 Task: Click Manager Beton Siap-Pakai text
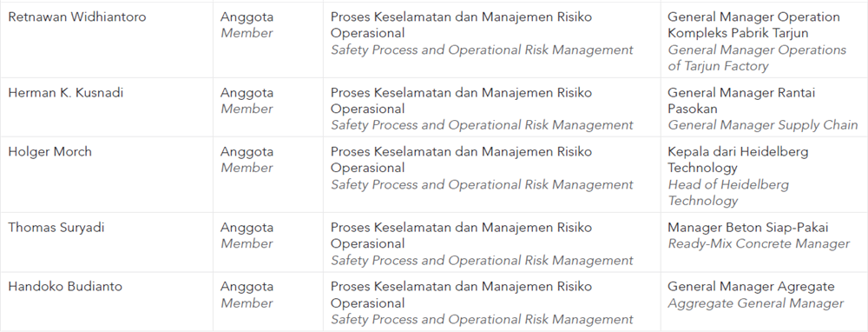point(748,228)
